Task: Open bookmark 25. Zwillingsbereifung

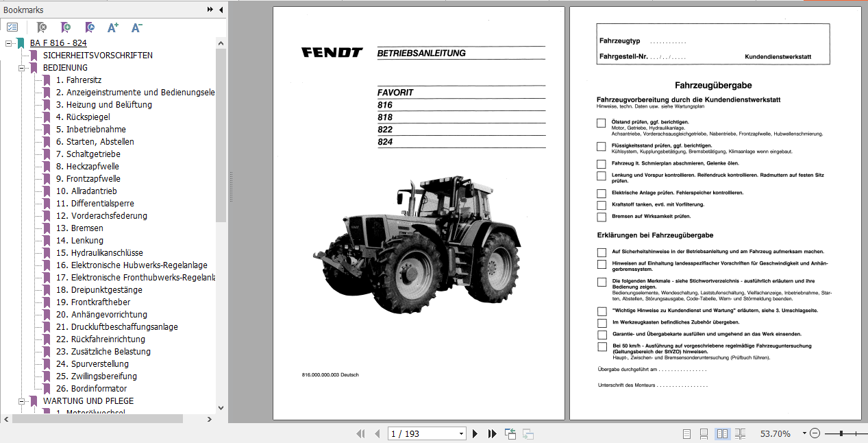Action: 97,376
